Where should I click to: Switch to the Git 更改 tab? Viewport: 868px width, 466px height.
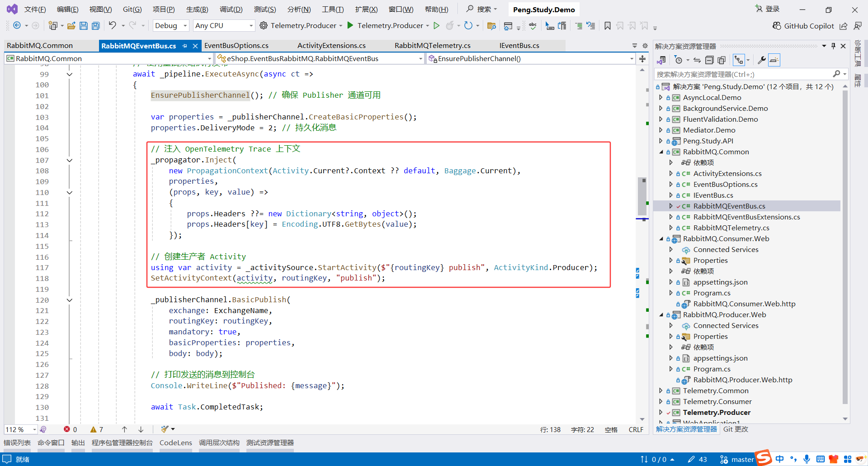[x=736, y=429]
